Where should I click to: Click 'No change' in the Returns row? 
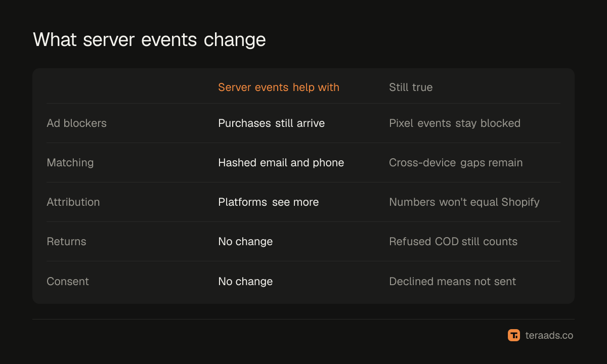click(x=245, y=241)
